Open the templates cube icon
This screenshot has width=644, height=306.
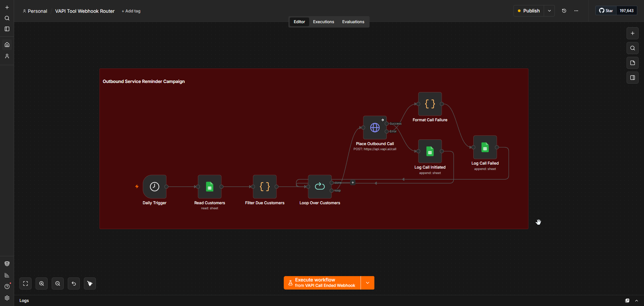pos(7,264)
